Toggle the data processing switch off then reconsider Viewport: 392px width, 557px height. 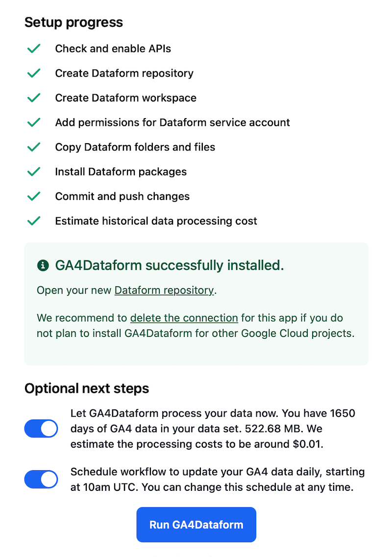coord(41,429)
